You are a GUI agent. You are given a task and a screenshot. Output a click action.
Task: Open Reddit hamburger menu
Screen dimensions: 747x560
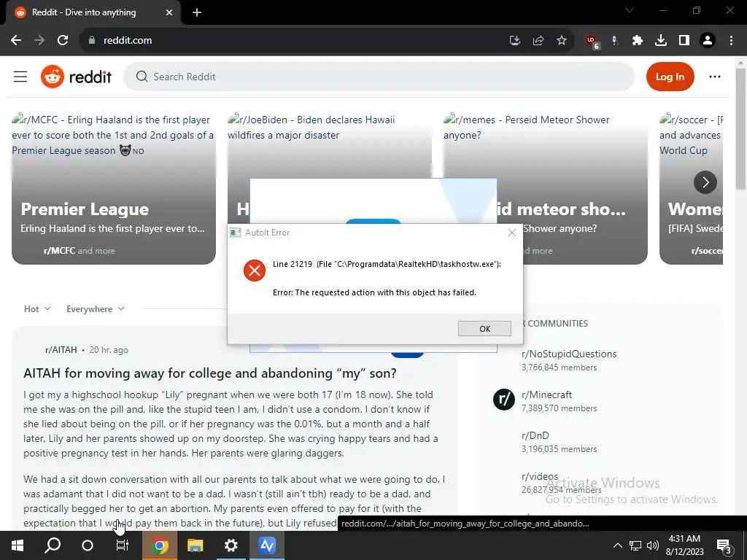[x=20, y=77]
